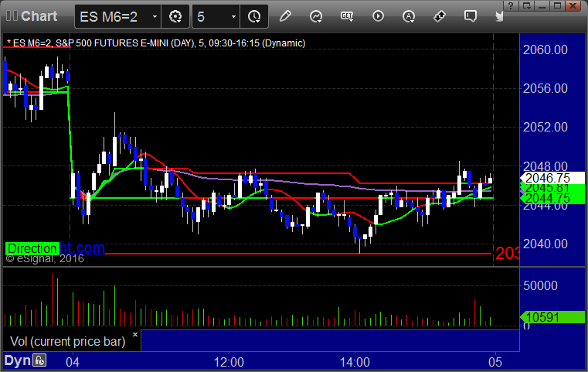The height and width of the screenshot is (372, 588).
Task: Toggle the Dyn dynamic mode label
Action: point(17,360)
